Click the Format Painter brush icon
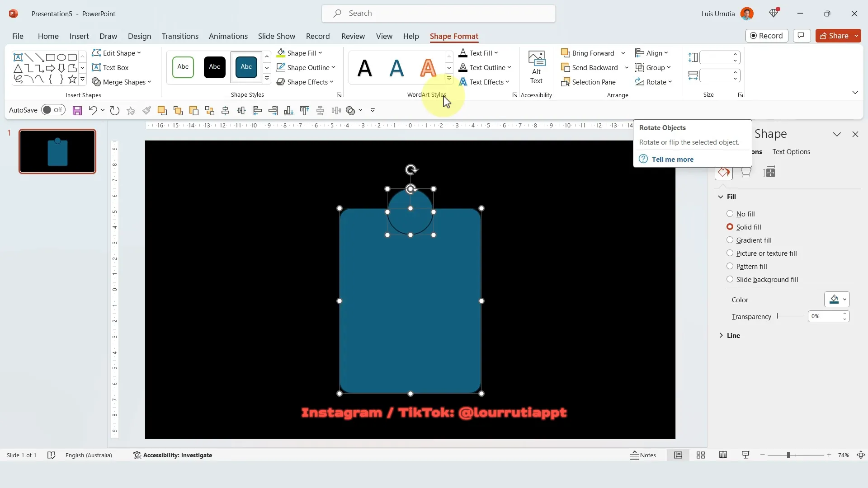 coord(146,110)
